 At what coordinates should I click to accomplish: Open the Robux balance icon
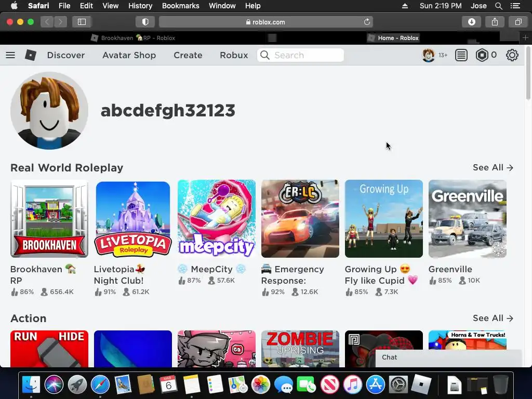[x=482, y=55]
